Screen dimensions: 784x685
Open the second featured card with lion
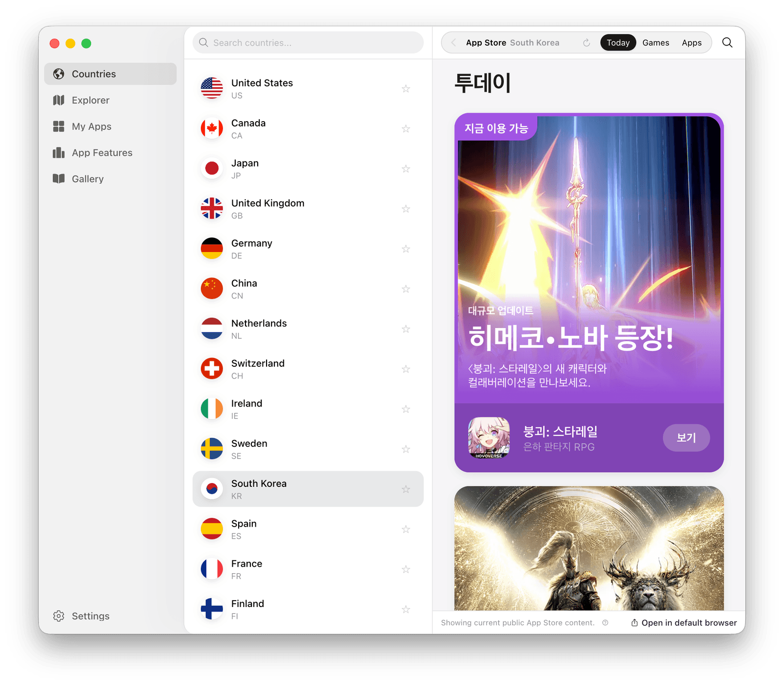tap(589, 548)
